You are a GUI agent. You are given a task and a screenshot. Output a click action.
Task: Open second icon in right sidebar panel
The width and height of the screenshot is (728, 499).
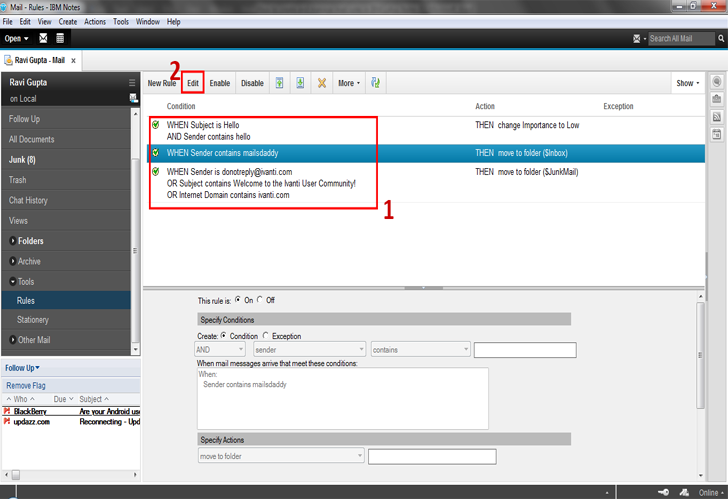click(717, 99)
